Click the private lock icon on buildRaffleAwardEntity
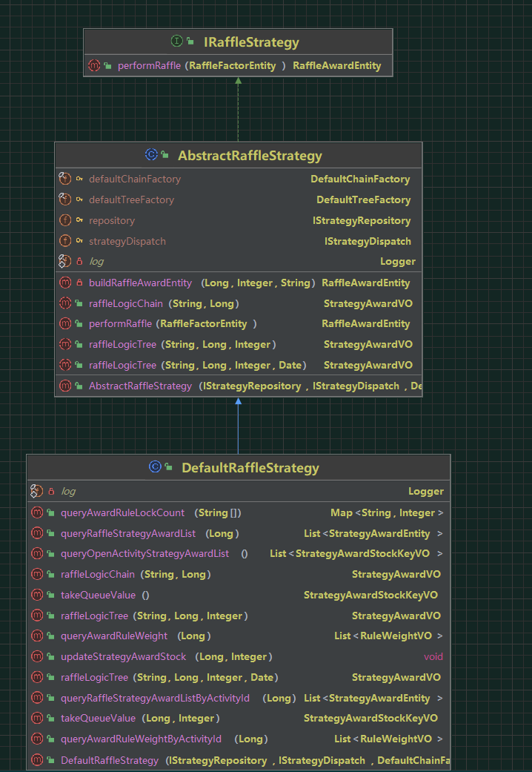 (x=79, y=283)
